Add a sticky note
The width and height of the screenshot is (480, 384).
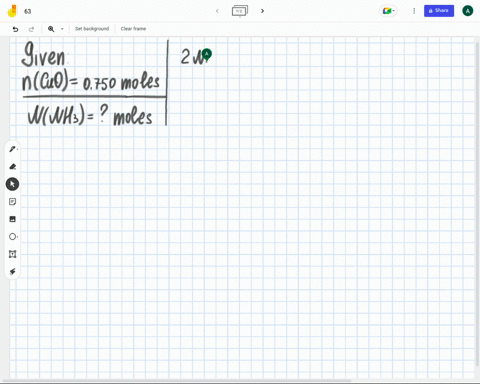click(x=12, y=202)
